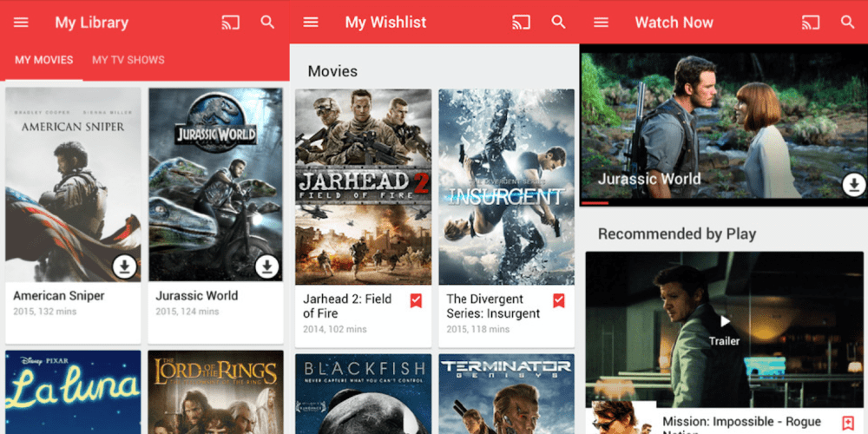The width and height of the screenshot is (868, 434).
Task: Open Terminator Genisys poster
Action: pos(506,393)
